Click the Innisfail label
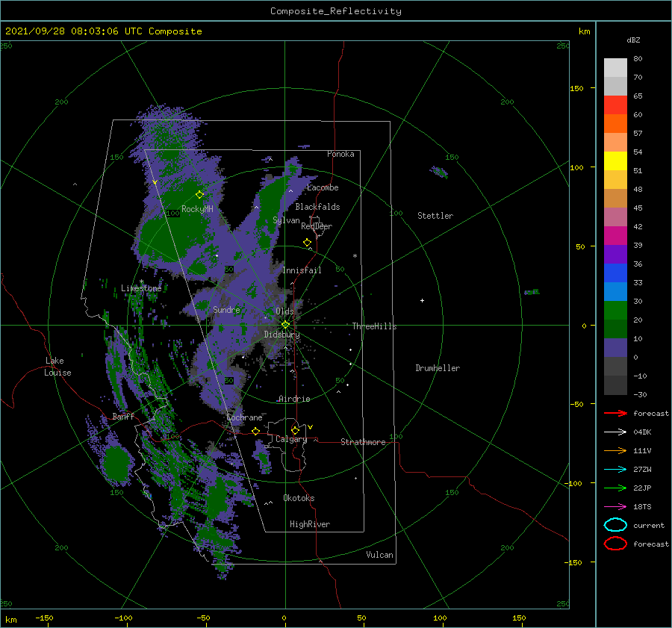 pos(302,270)
